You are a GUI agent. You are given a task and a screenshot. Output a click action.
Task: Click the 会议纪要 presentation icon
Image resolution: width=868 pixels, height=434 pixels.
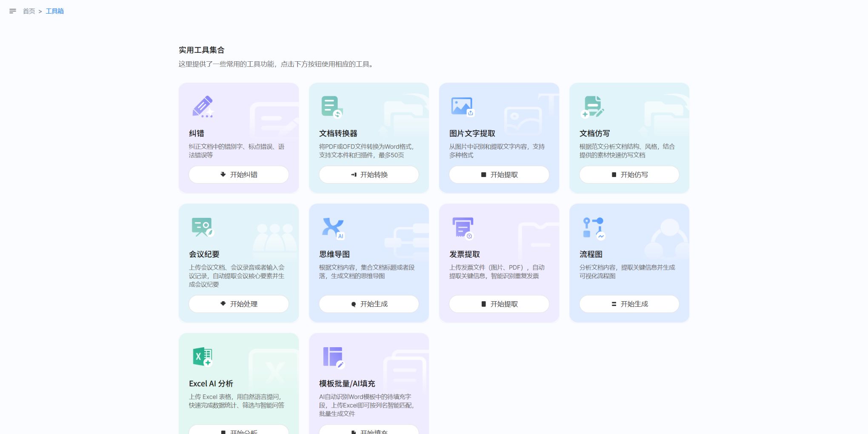click(203, 227)
